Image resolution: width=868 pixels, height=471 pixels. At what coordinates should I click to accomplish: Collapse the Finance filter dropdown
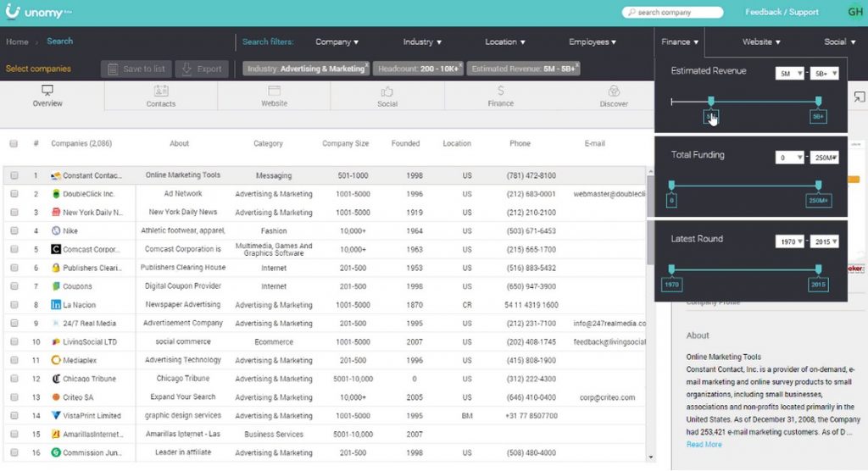pos(679,42)
